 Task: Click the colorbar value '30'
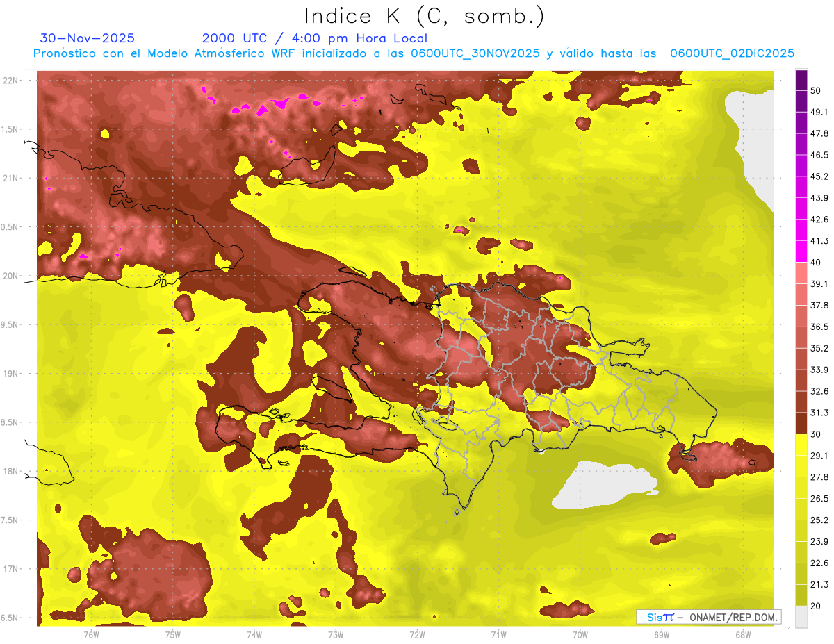coord(816,434)
